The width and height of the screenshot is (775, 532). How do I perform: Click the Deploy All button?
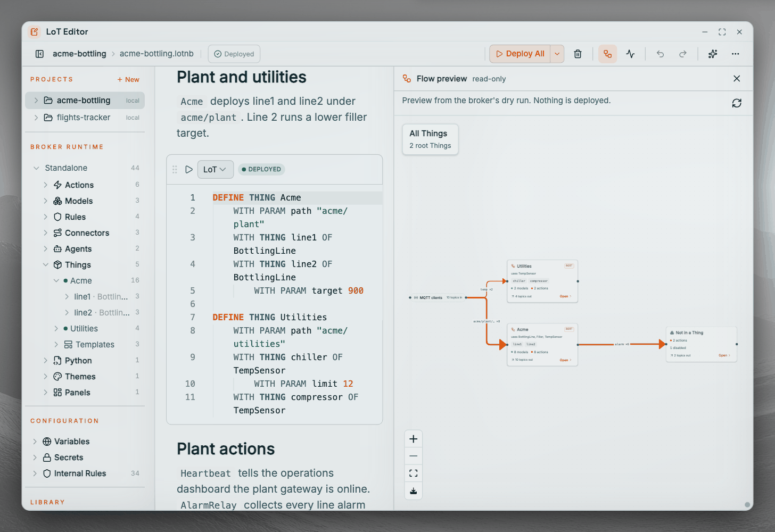[x=520, y=54]
